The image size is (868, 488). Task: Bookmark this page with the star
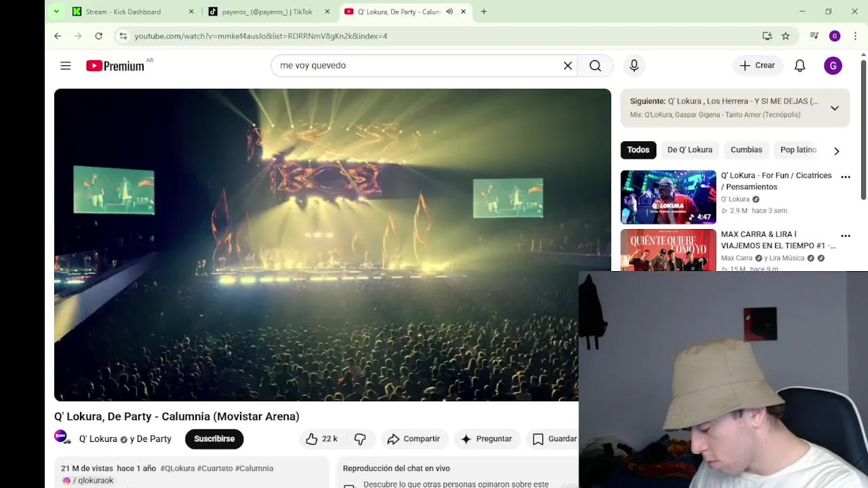click(x=785, y=36)
